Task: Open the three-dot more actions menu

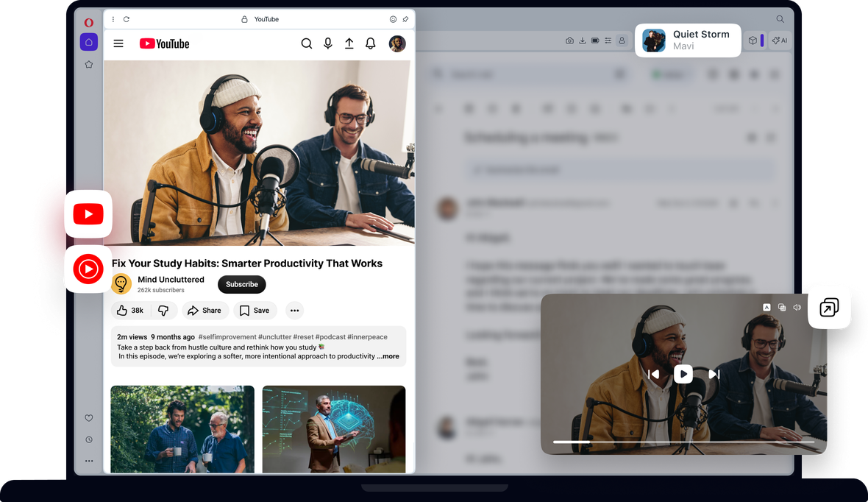Action: [x=294, y=311]
